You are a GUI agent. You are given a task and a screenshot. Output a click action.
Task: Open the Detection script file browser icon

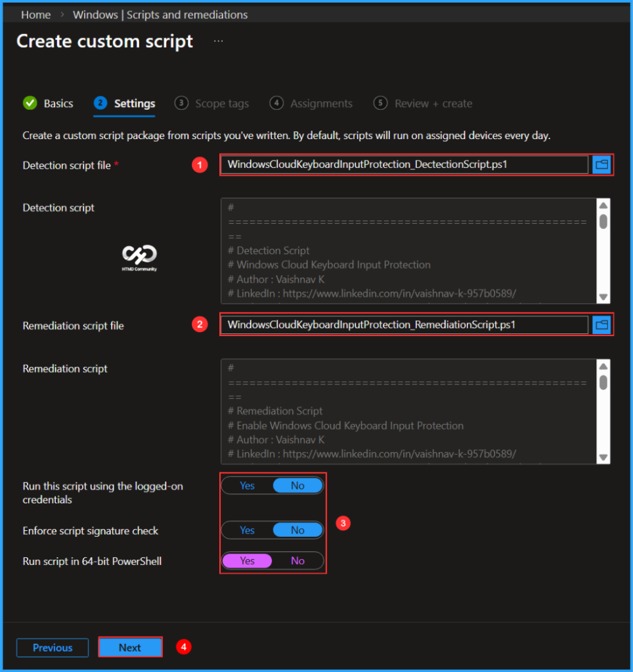[x=601, y=165]
